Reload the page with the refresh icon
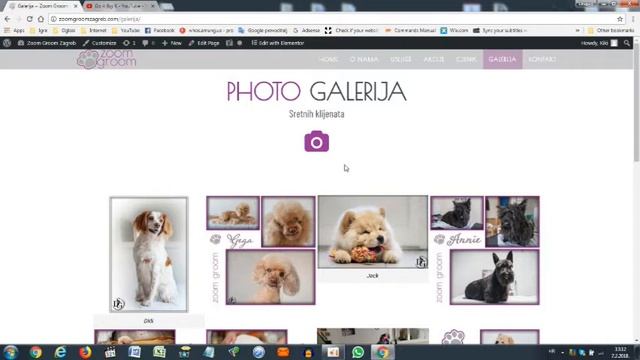The image size is (640, 360). pyautogui.click(x=29, y=19)
